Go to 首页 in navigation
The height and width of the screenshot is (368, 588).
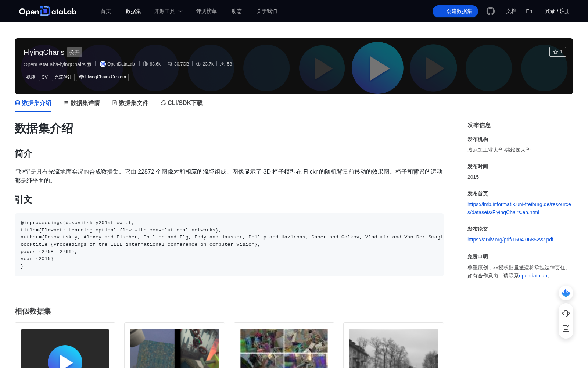click(106, 11)
